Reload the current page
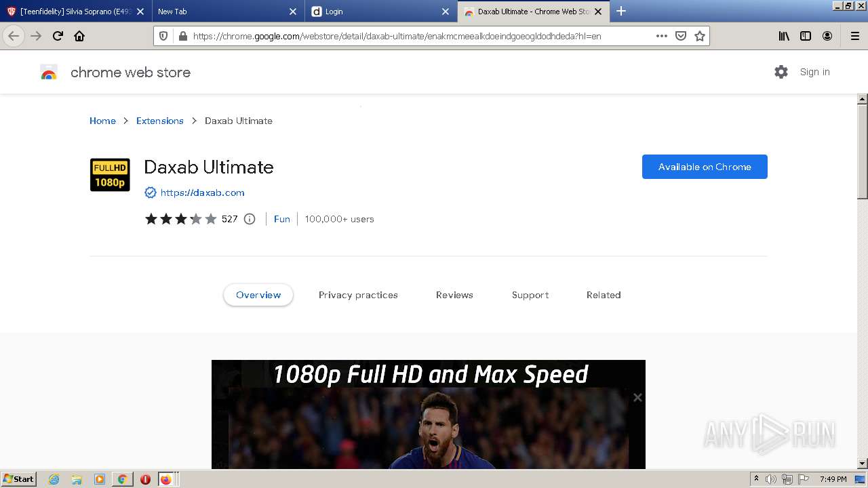 (x=58, y=36)
